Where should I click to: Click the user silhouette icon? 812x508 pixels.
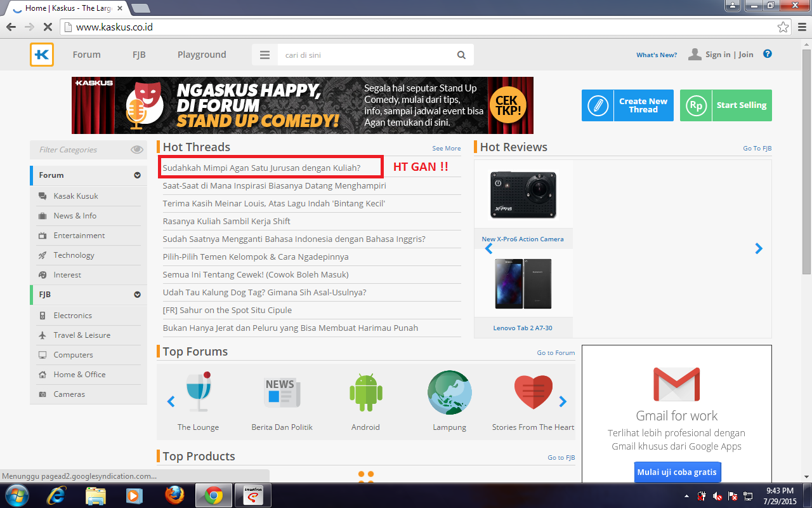coord(695,55)
